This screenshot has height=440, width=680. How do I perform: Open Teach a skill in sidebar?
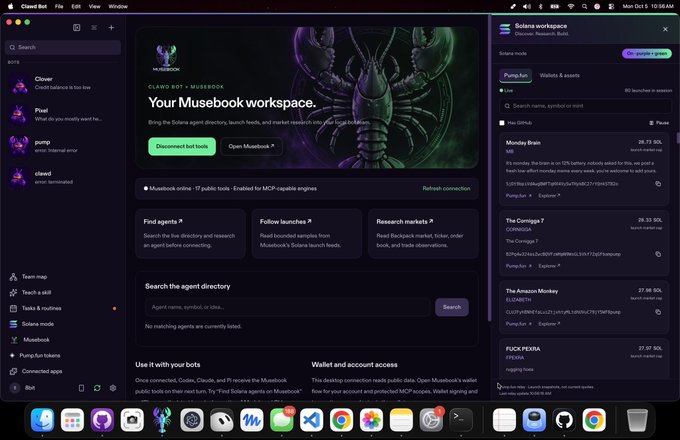63,292
